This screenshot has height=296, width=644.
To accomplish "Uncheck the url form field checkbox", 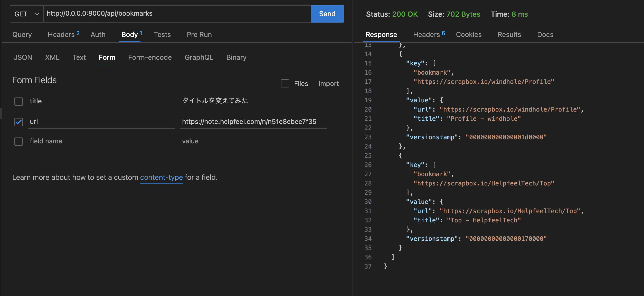I will 18,122.
